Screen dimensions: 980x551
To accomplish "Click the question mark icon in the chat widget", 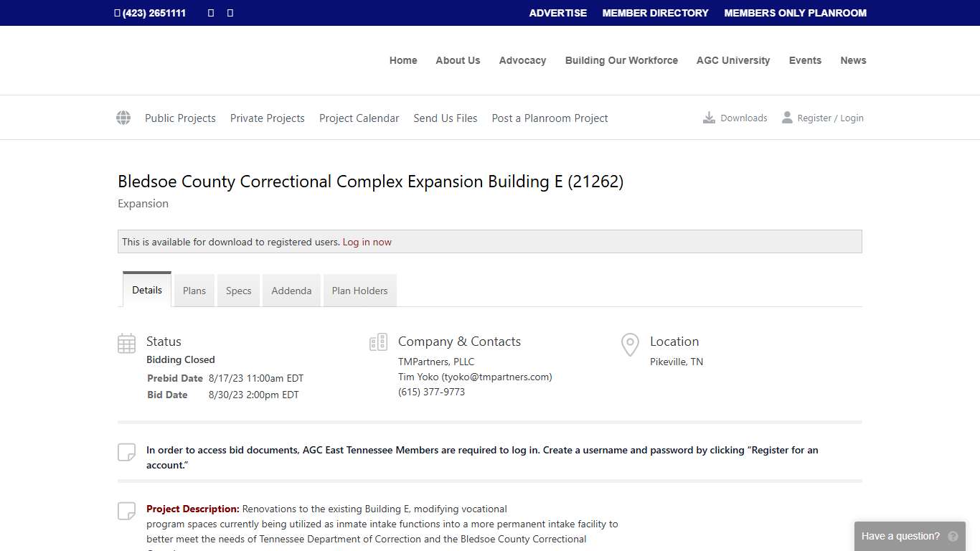I will click(952, 536).
